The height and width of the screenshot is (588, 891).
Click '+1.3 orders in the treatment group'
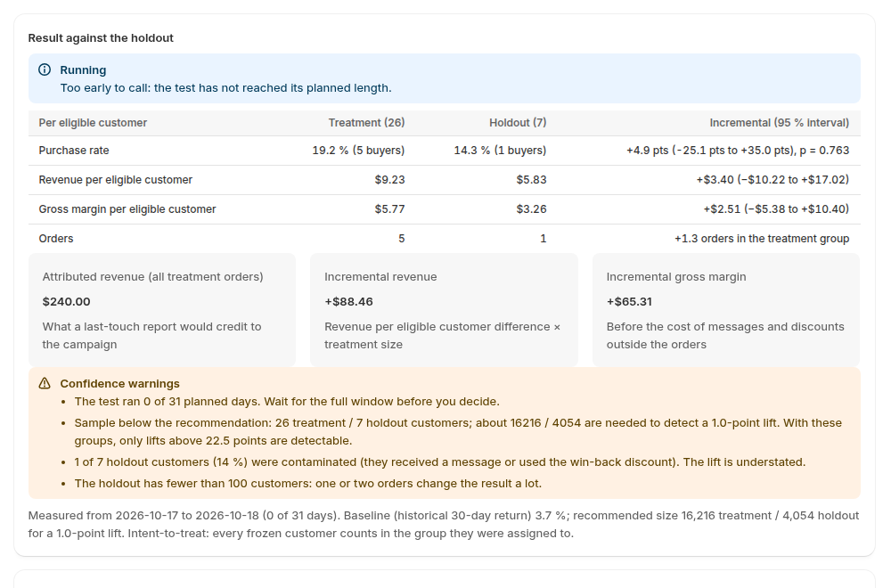[x=762, y=239]
